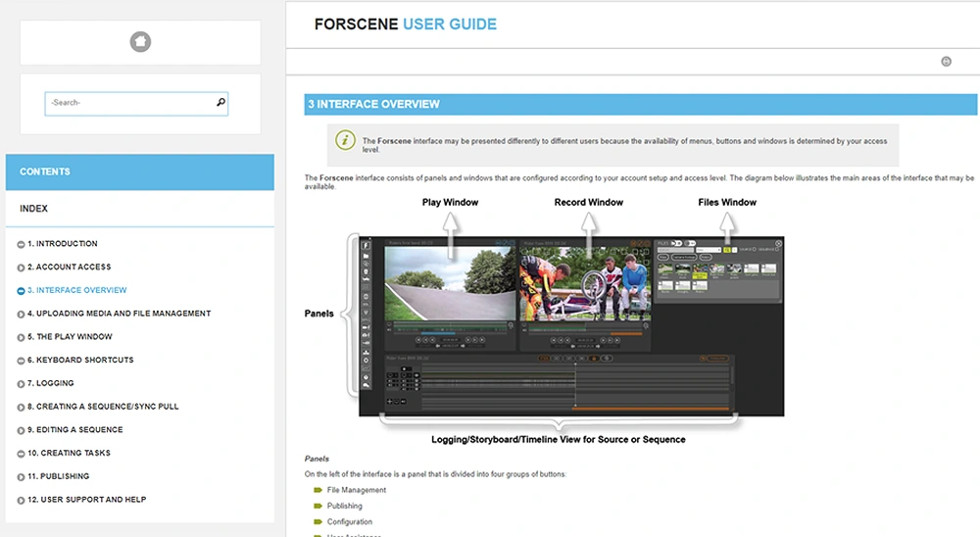The image size is (980, 537).
Task: Click the bullet icon beside 1. Introduction
Action: click(x=22, y=244)
